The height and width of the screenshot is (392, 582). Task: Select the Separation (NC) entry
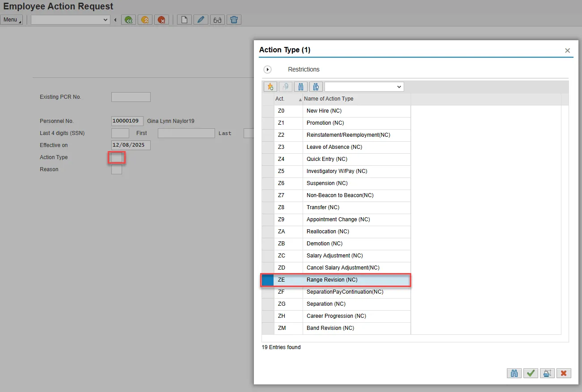coord(326,304)
